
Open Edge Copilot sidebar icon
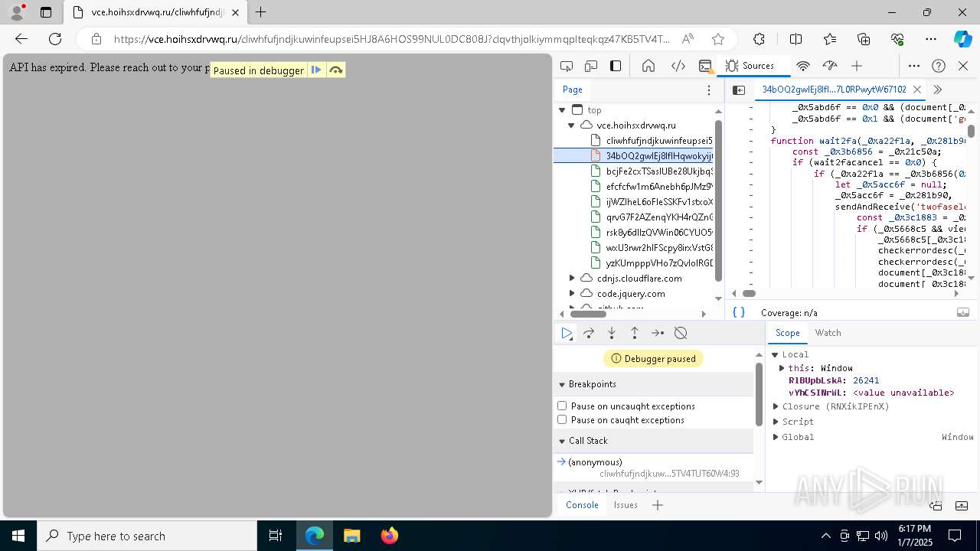pyautogui.click(x=962, y=39)
